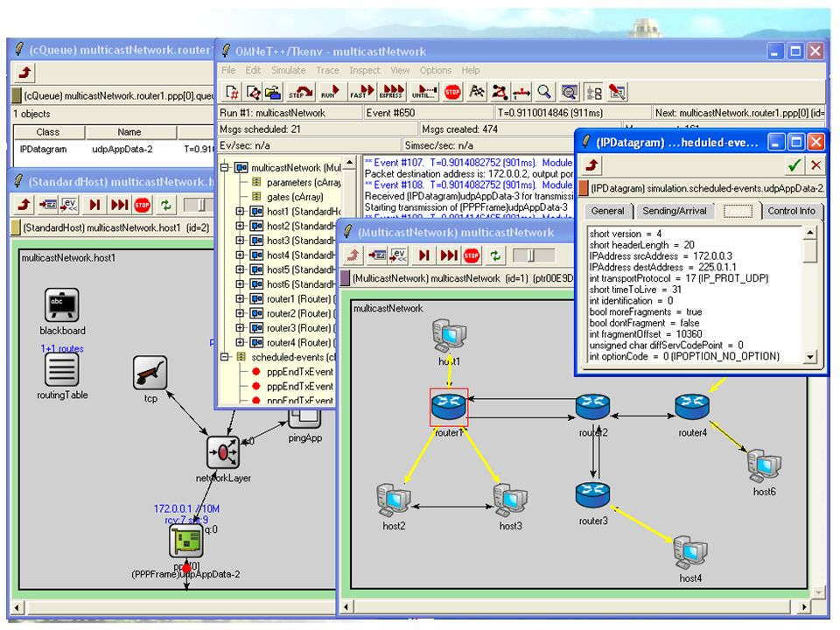Image resolution: width=840 pixels, height=630 pixels.
Task: Click the new network setup icon
Action: (x=253, y=92)
